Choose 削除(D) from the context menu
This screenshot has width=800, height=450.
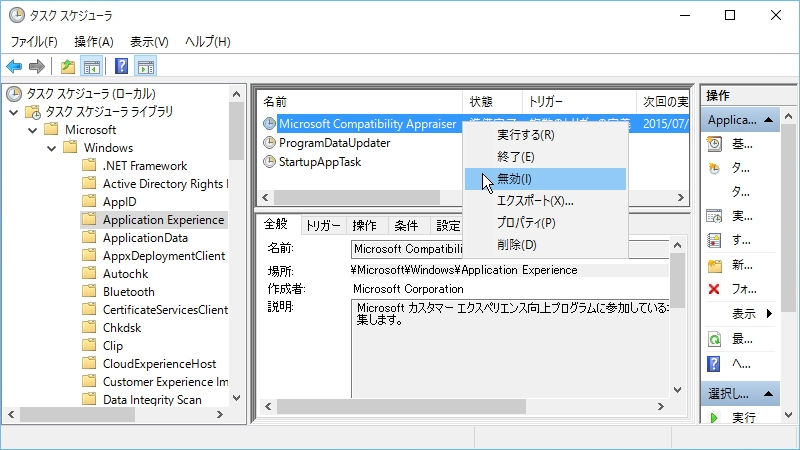(545, 244)
